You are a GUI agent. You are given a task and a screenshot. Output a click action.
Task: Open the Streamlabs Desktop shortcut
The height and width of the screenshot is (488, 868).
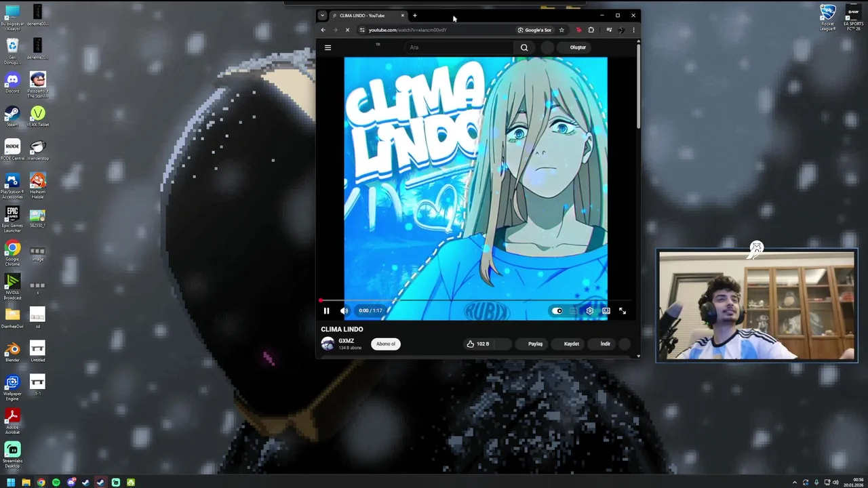pos(12,455)
